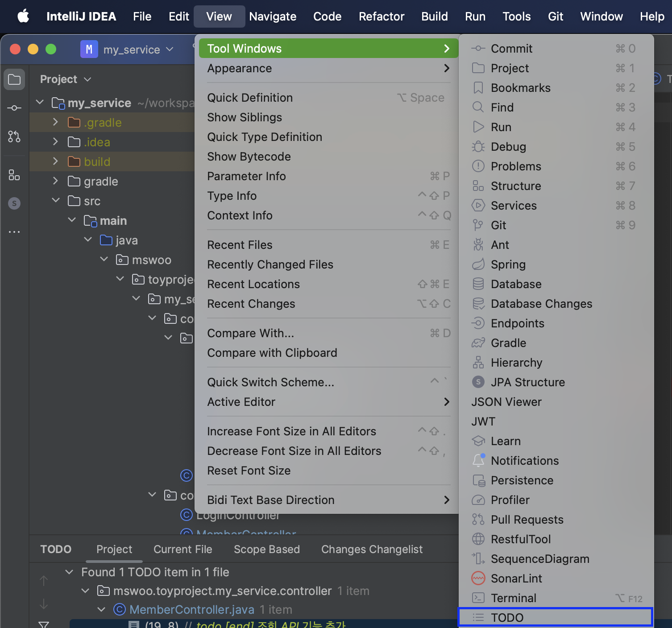Click the Debug bug icon in submenu
The width and height of the screenshot is (672, 628).
tap(478, 147)
